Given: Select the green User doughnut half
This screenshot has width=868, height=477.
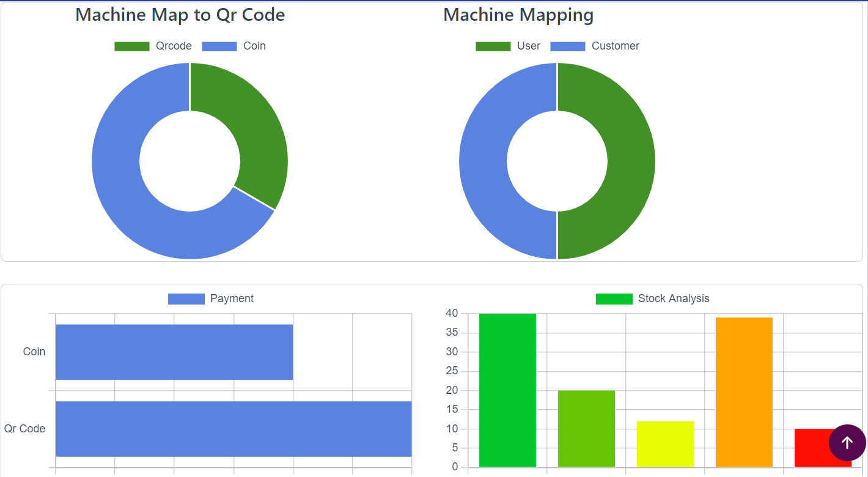Looking at the screenshot, I should tap(630, 161).
